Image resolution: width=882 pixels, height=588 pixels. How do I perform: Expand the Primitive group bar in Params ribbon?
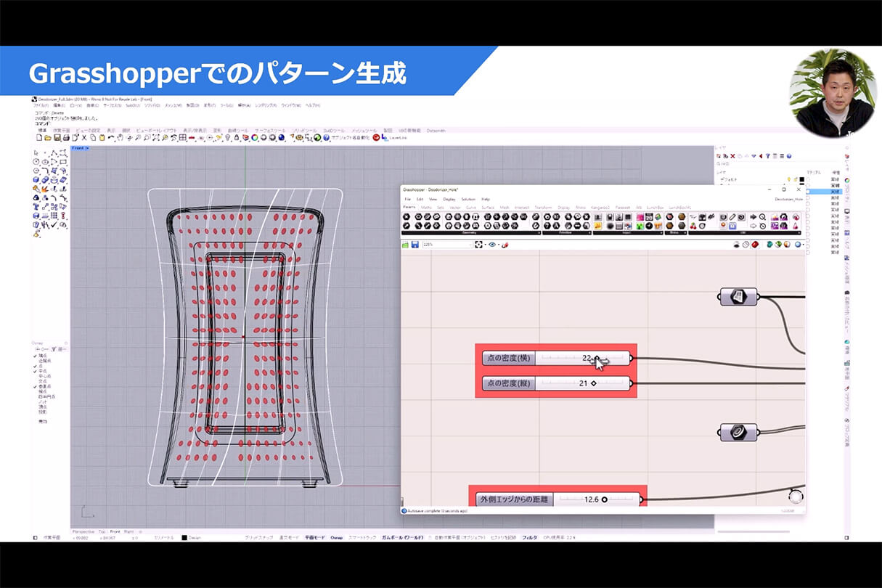pos(567,233)
